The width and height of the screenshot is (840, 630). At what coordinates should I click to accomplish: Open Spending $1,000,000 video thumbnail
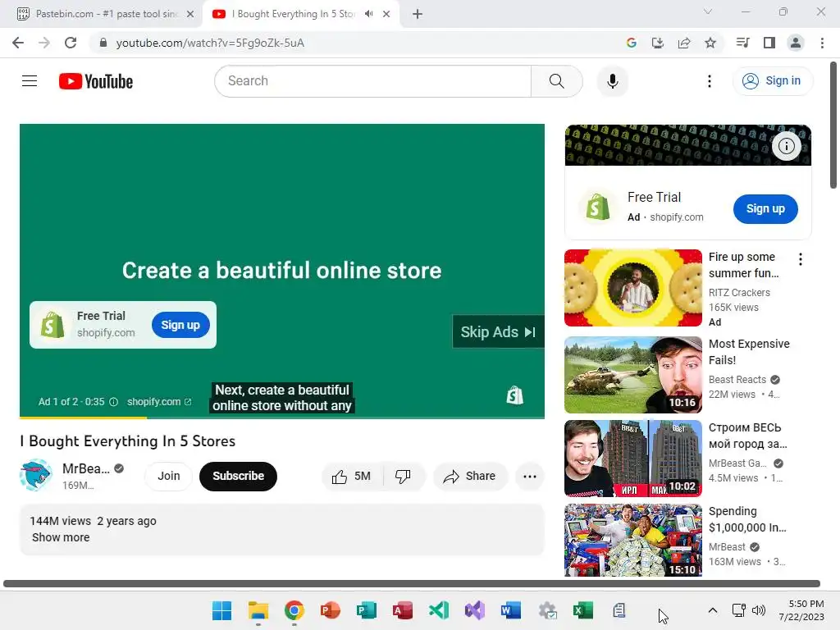[x=632, y=540]
